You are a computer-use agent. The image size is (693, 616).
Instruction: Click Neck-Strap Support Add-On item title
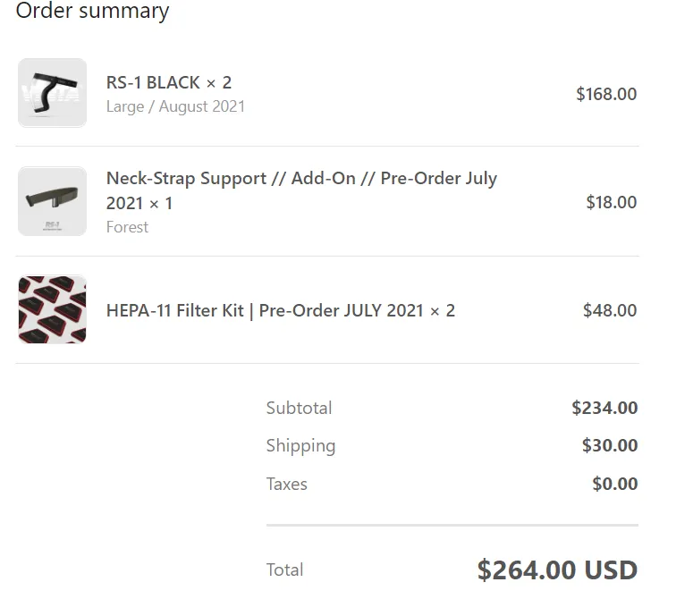[301, 190]
